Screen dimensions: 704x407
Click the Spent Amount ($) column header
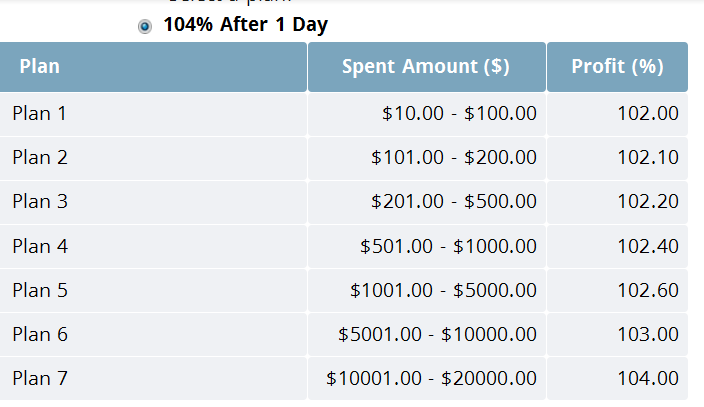coord(426,67)
